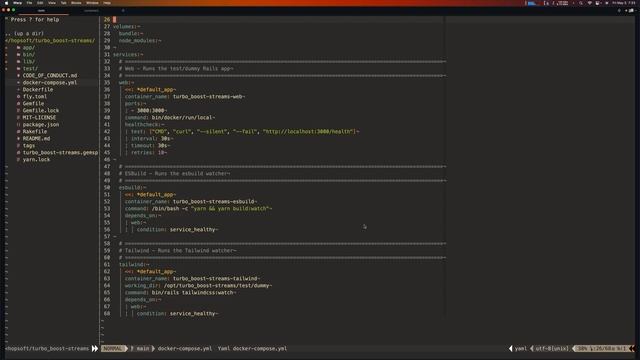Click the healthcheck URL on line 42
The height and width of the screenshot is (360, 640).
[309, 131]
